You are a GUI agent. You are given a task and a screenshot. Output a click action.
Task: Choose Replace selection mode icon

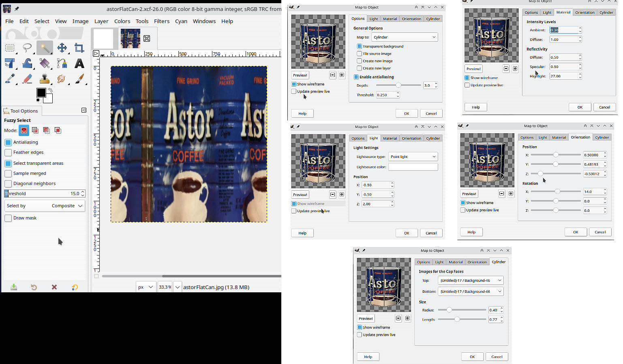pyautogui.click(x=24, y=130)
